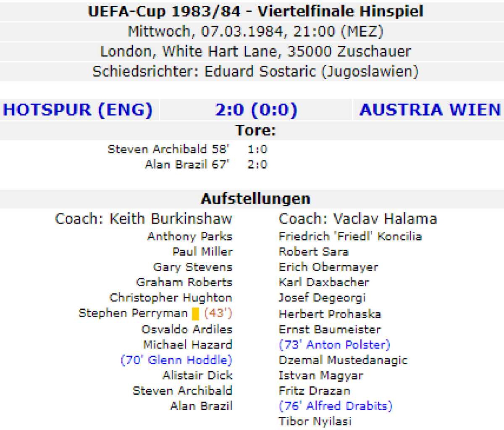Open the AUSTRIA WIEN team link
Image resolution: width=504 pixels, height=430 pixels.
430,110
